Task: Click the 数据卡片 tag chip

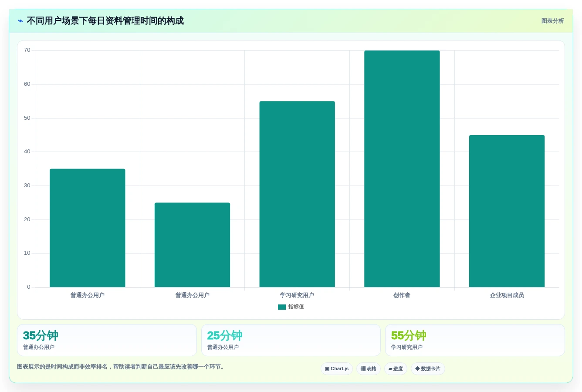Action: (x=428, y=369)
